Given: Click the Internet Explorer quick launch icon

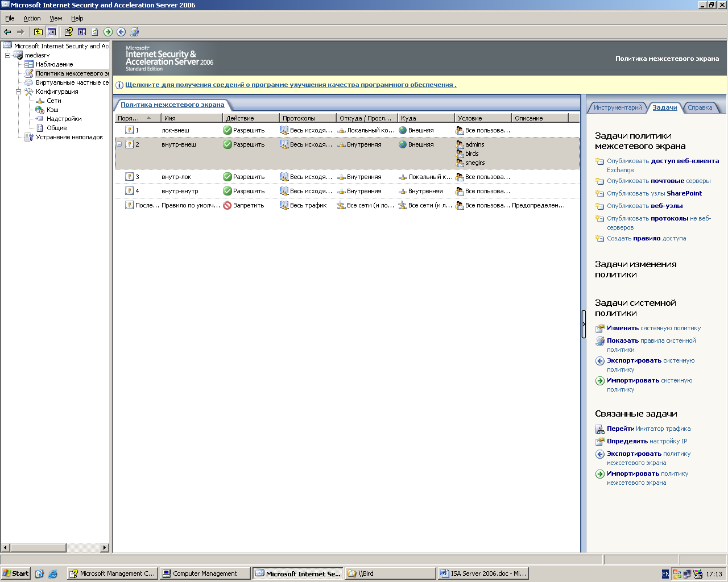Looking at the screenshot, I should pyautogui.click(x=53, y=574).
